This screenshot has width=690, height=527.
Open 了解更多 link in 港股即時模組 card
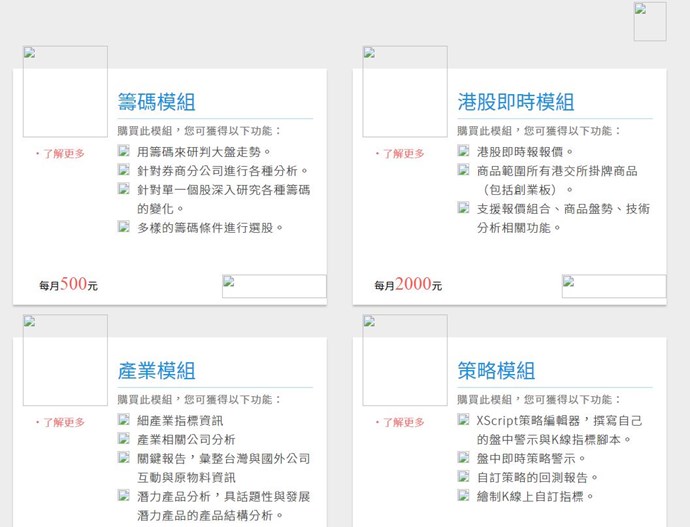[404, 154]
